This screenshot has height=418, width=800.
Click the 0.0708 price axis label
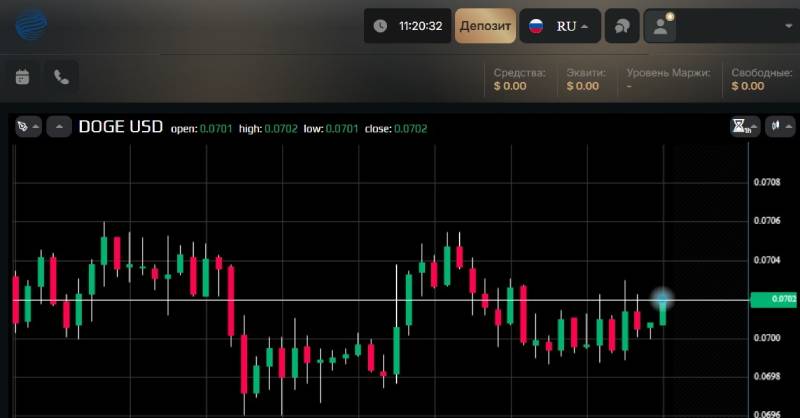pos(767,182)
